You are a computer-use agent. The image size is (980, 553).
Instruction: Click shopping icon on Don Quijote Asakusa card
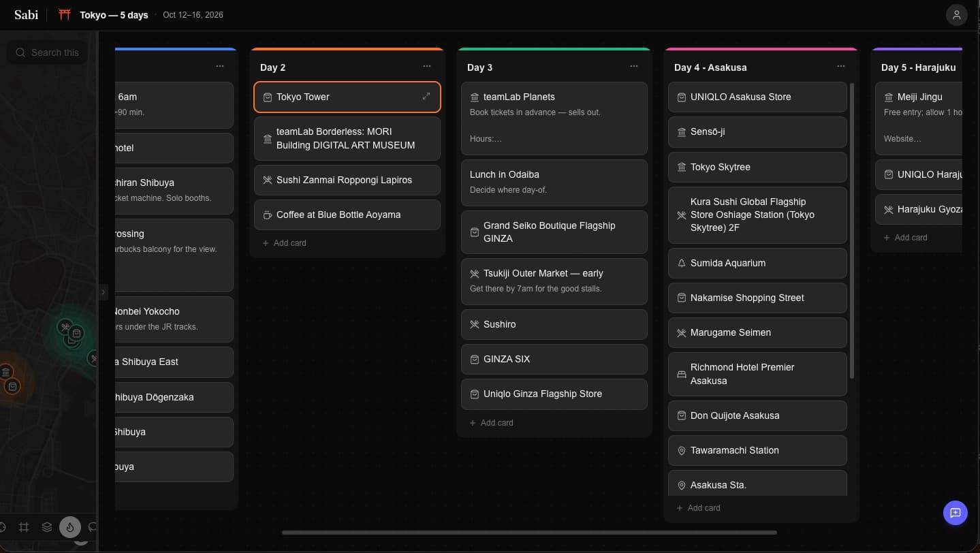[682, 416]
